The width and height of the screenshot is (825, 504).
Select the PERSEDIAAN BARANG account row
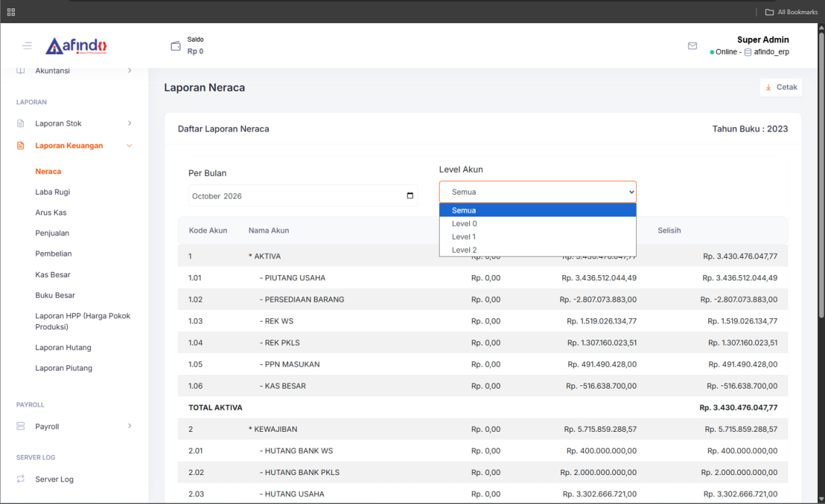point(483,300)
